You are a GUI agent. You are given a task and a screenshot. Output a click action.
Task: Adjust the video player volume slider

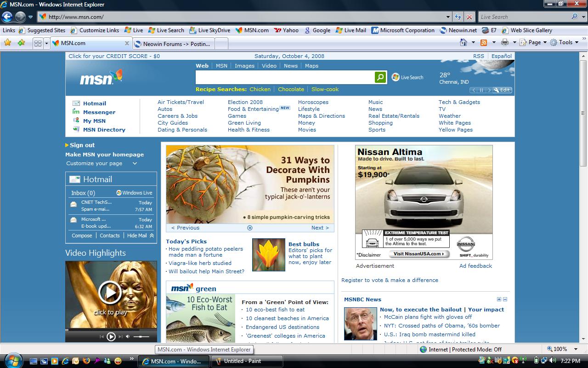coord(141,337)
